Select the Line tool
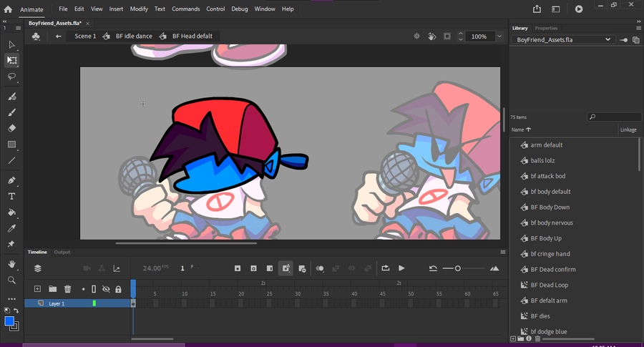 point(11,160)
